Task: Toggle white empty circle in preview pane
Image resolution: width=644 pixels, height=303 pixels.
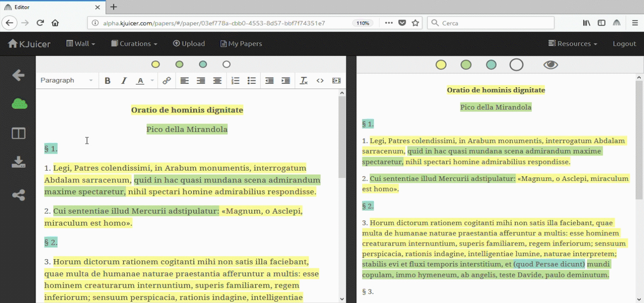Action: coord(516,65)
